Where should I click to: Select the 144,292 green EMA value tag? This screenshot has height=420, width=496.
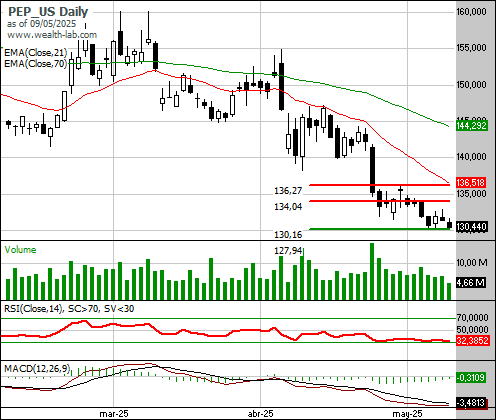471,126
